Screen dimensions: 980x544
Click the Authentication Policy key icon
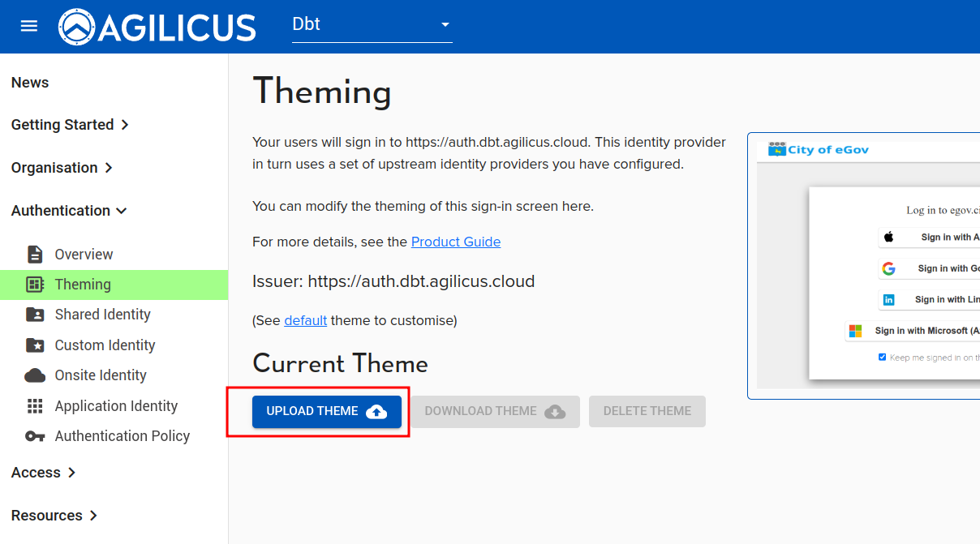coord(35,436)
